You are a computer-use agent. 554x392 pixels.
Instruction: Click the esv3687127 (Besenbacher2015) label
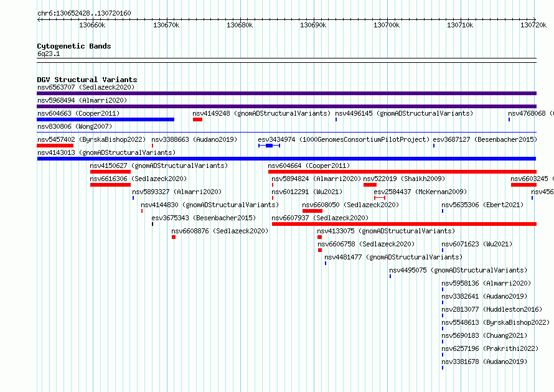coord(485,139)
